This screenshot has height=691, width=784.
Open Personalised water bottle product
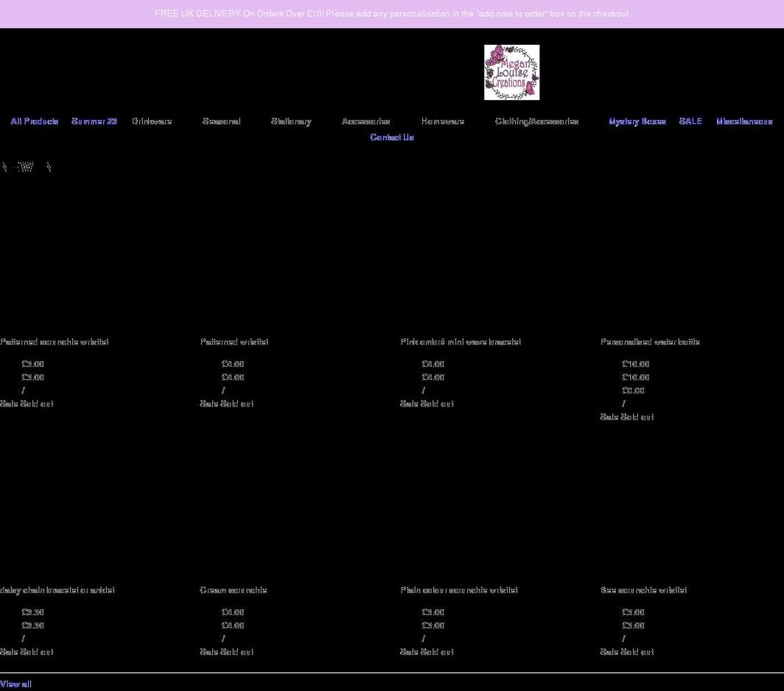(x=650, y=342)
